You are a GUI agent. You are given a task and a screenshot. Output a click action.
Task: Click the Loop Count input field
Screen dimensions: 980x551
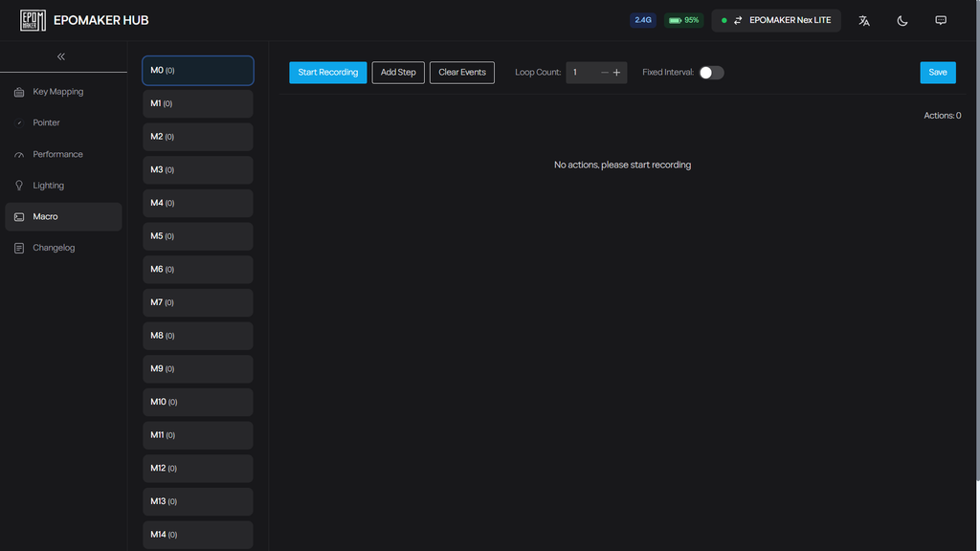[583, 73]
